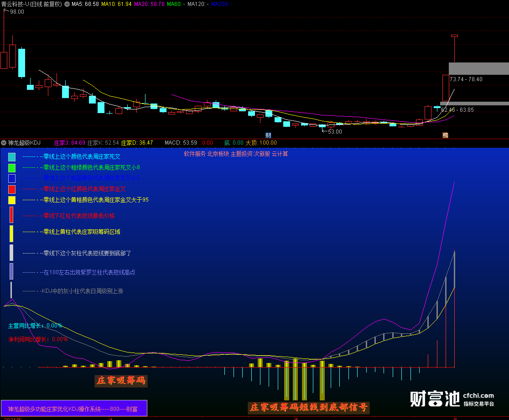
Task: Click the lower gray gap zone bar
Action: click(x=475, y=104)
